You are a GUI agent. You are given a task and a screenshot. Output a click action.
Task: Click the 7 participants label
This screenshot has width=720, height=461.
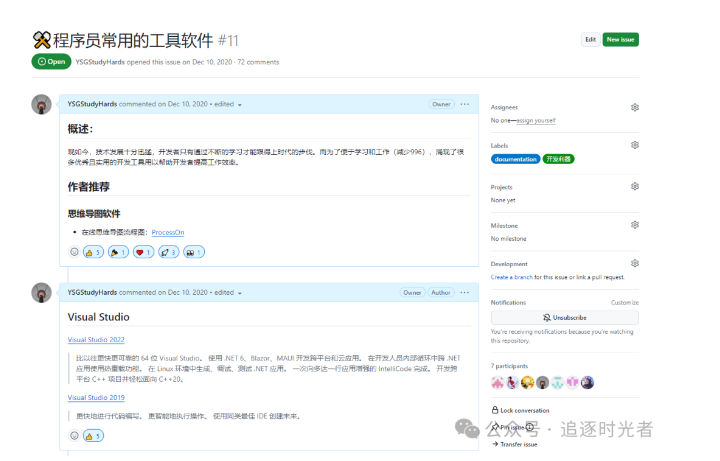(x=509, y=366)
